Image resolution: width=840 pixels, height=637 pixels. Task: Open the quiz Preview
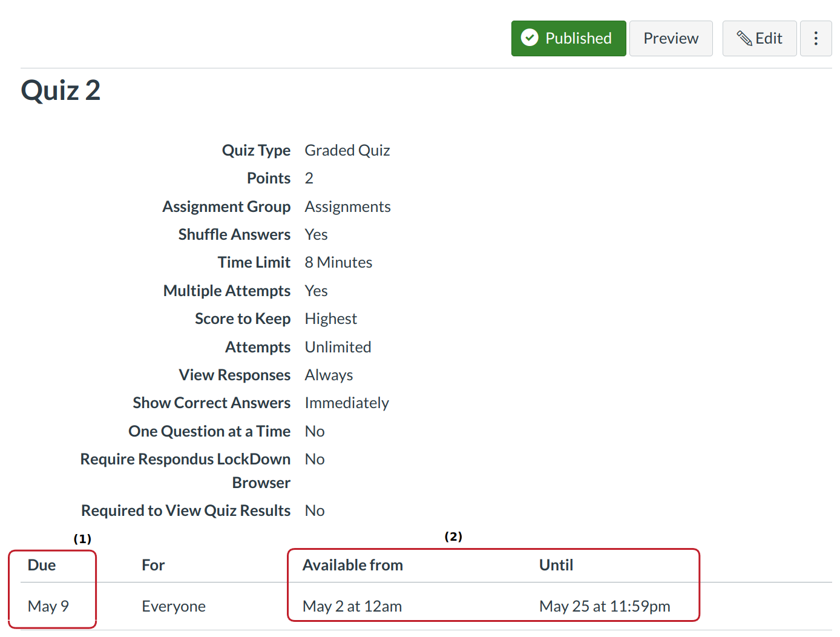[x=671, y=38]
